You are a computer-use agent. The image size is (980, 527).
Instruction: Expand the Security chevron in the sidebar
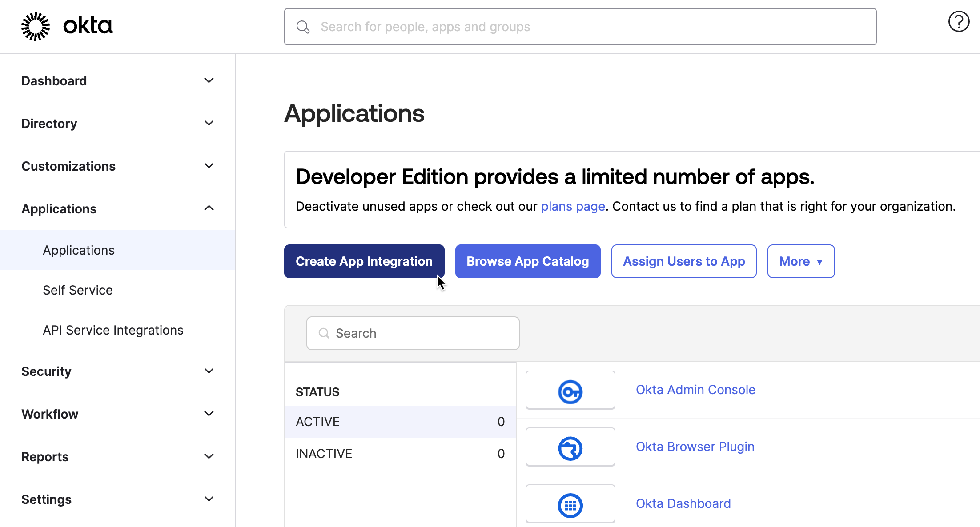pos(209,371)
